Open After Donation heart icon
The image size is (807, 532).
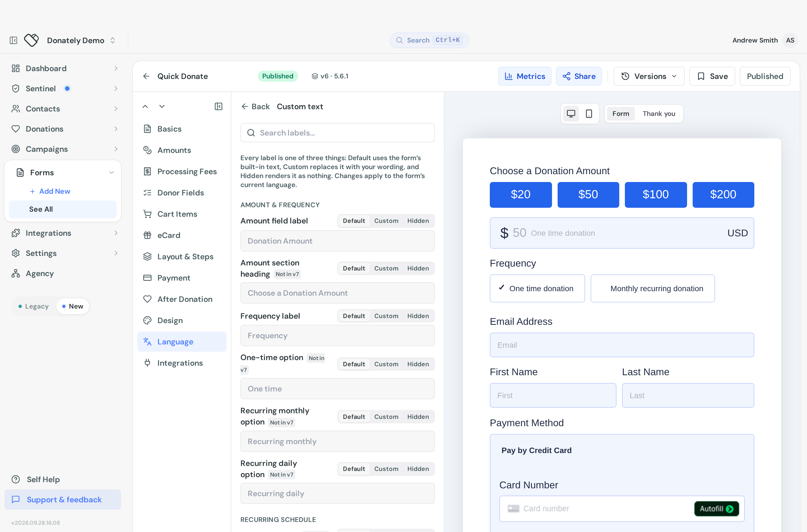[x=147, y=299]
